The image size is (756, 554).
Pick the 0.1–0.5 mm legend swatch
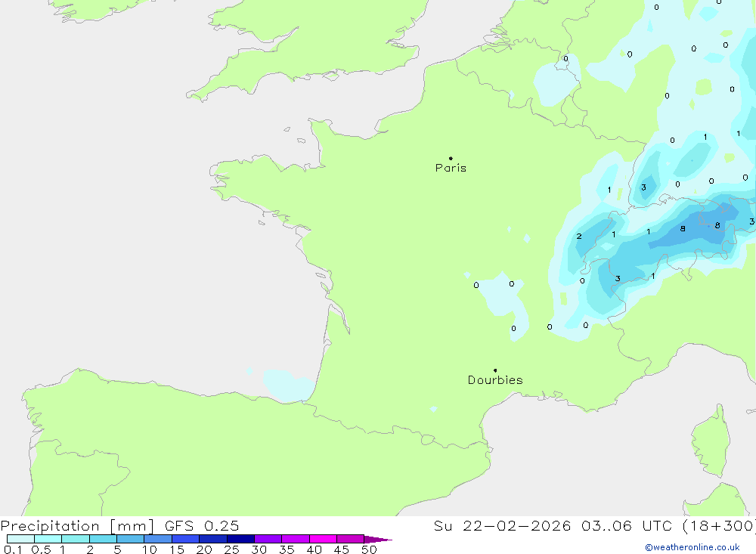click(x=20, y=539)
